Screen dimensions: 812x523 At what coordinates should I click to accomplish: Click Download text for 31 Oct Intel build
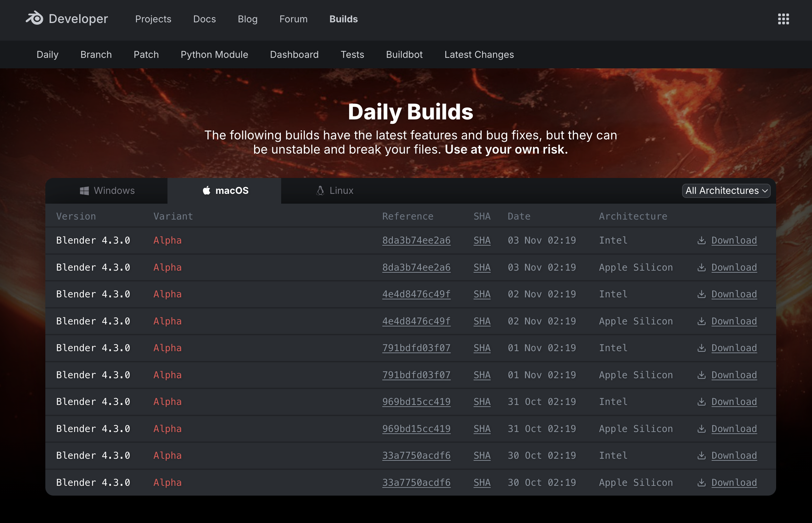[734, 402]
